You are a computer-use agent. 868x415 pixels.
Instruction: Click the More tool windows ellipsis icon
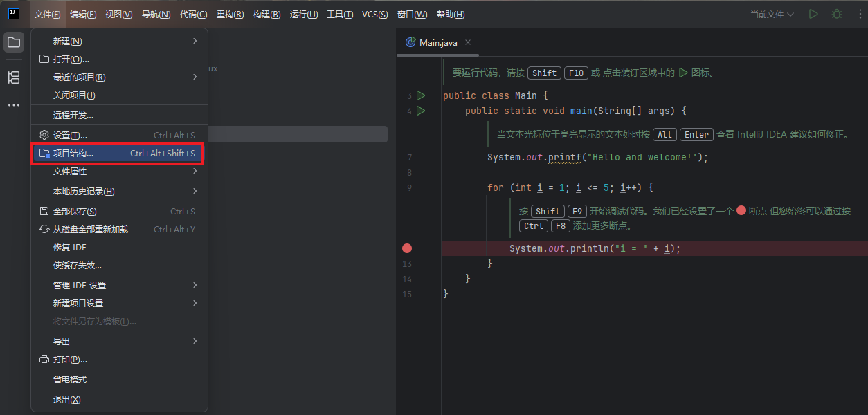(x=14, y=105)
